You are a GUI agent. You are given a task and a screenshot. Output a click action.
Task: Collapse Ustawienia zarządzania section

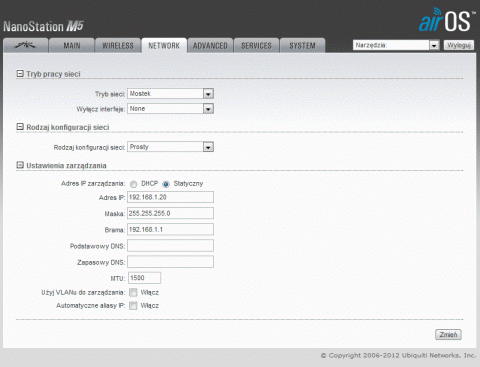[x=20, y=165]
